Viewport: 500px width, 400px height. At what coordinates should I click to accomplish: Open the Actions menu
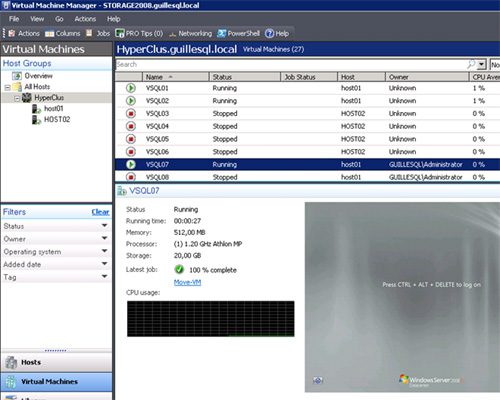point(85,19)
